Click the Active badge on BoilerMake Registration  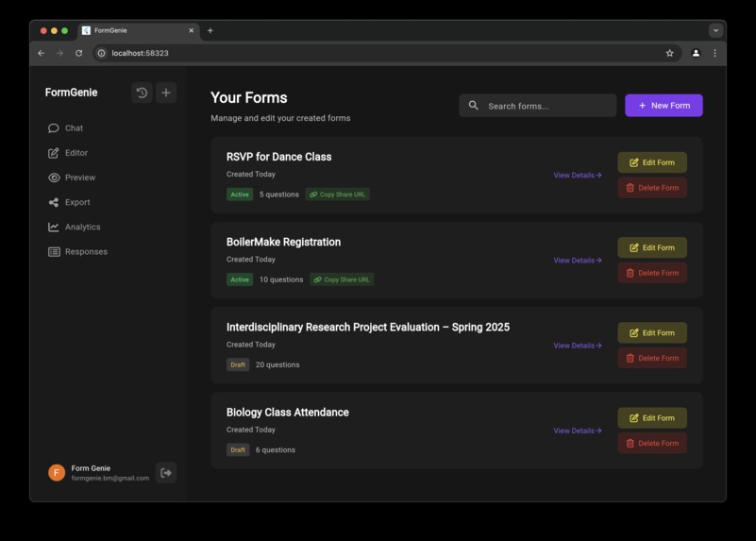click(x=240, y=279)
